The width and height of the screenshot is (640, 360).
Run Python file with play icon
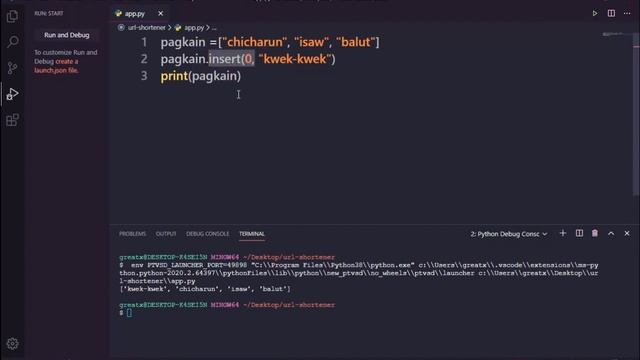point(595,13)
